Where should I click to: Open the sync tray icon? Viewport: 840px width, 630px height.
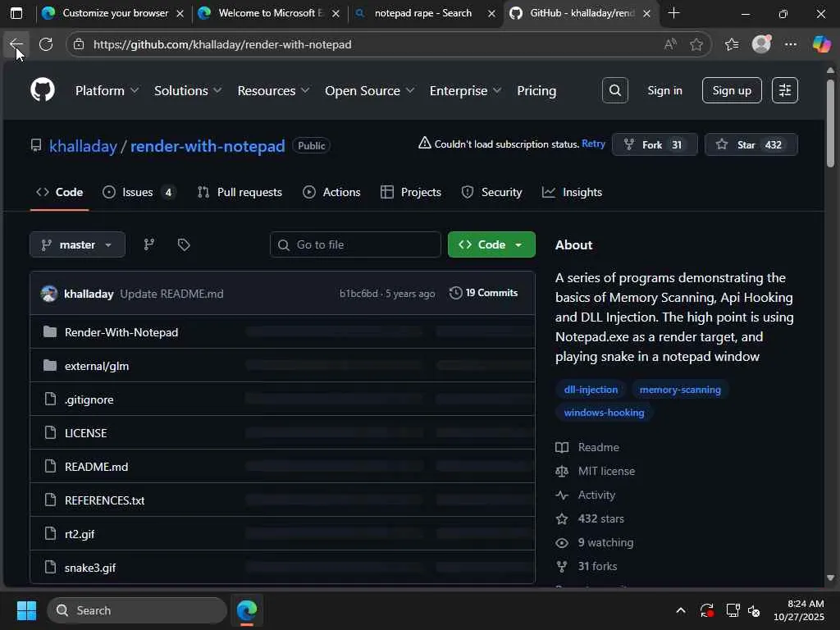pyautogui.click(x=706, y=610)
